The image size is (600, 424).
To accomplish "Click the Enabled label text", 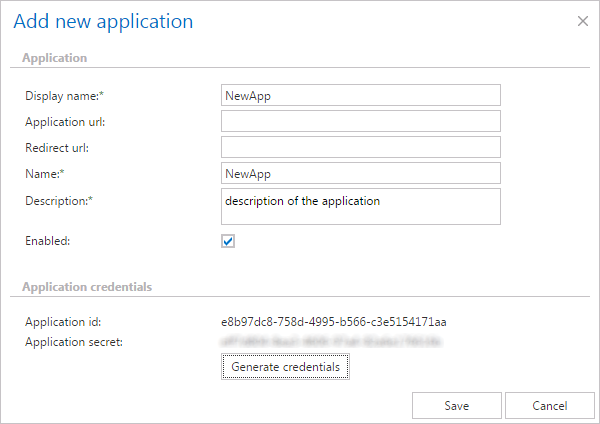I will click(47, 241).
